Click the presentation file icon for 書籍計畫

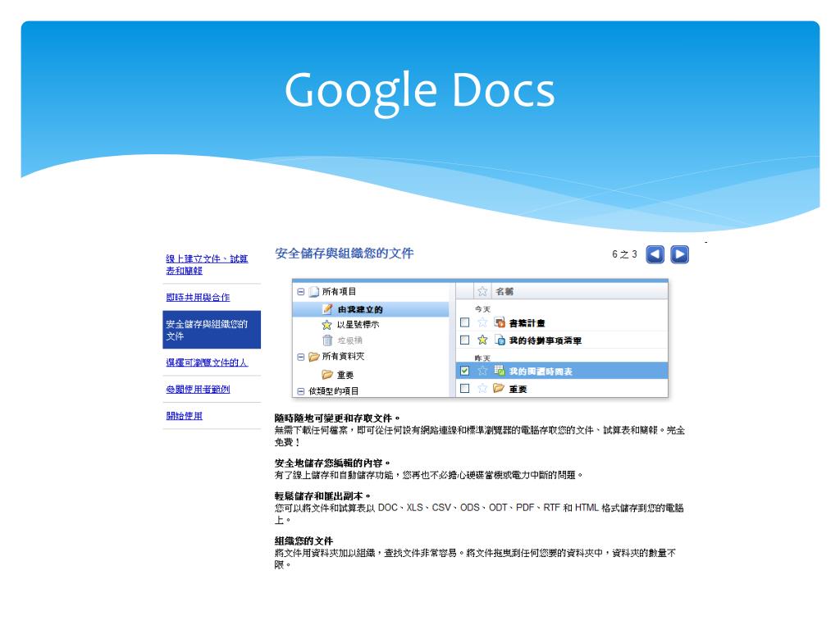(500, 322)
